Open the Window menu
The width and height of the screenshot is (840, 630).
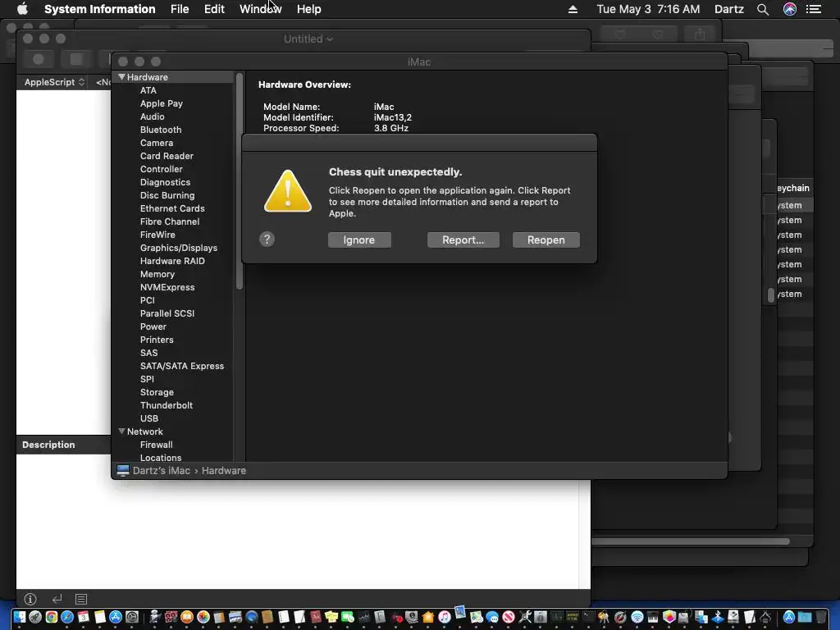click(260, 9)
